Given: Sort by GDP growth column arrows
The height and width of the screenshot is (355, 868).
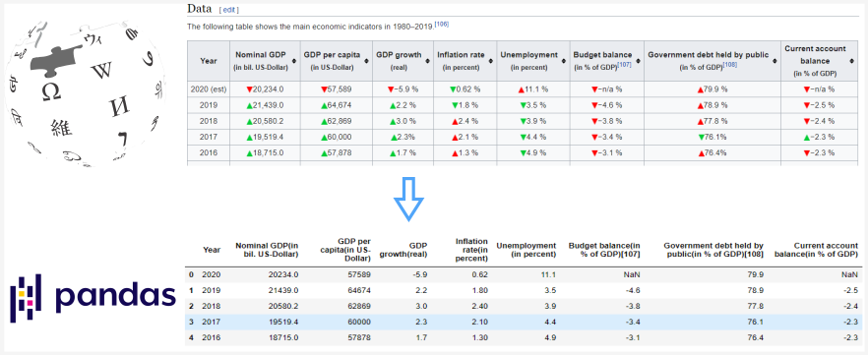Looking at the screenshot, I should point(427,61).
